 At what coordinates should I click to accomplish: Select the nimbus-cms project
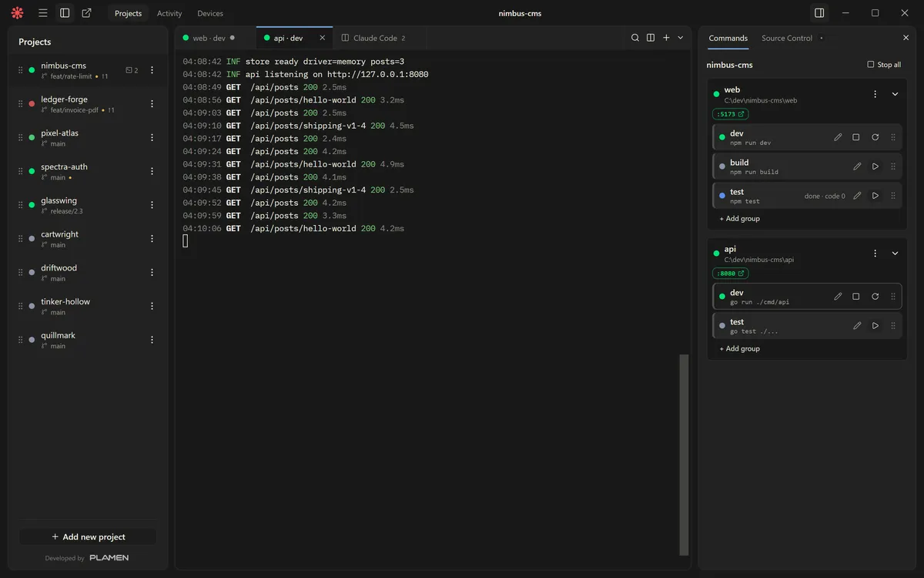coord(88,70)
